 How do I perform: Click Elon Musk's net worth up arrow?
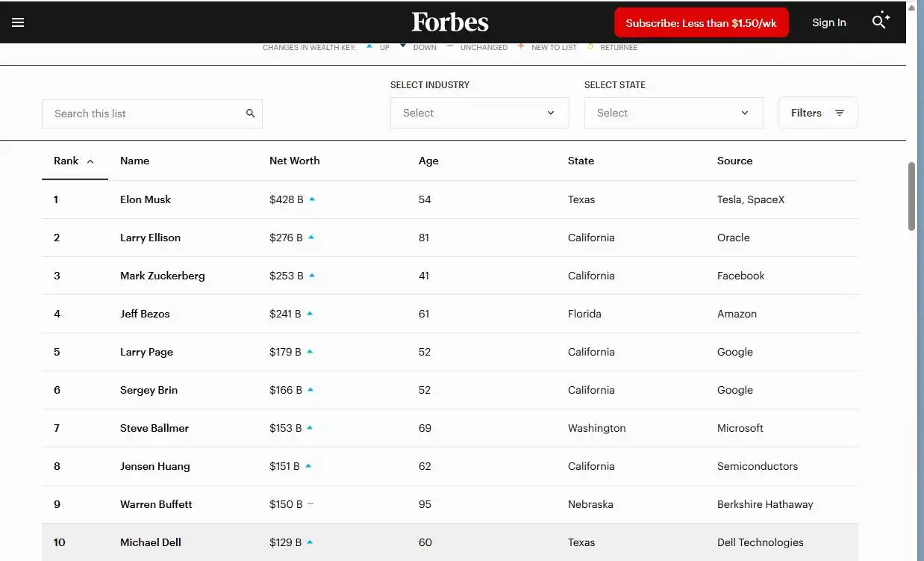pyautogui.click(x=312, y=199)
